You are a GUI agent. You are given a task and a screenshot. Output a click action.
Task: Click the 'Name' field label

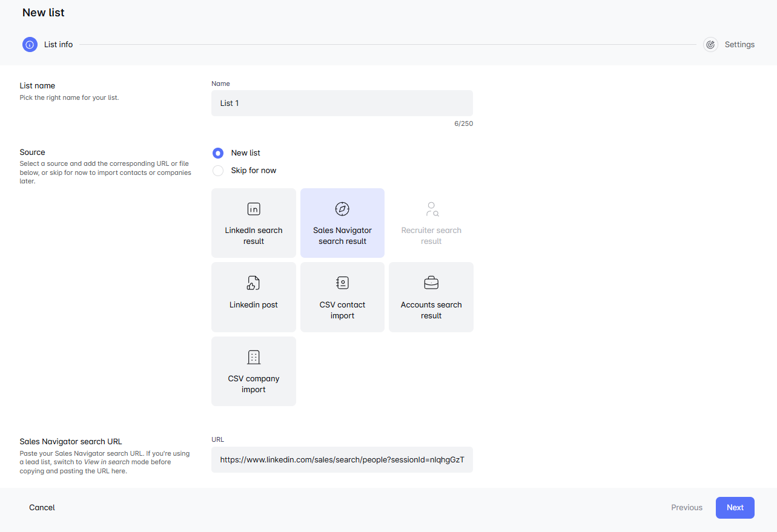click(220, 84)
